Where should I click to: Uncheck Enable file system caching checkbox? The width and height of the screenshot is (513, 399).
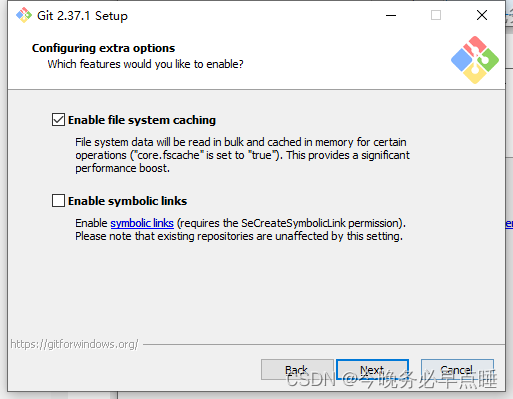click(58, 120)
